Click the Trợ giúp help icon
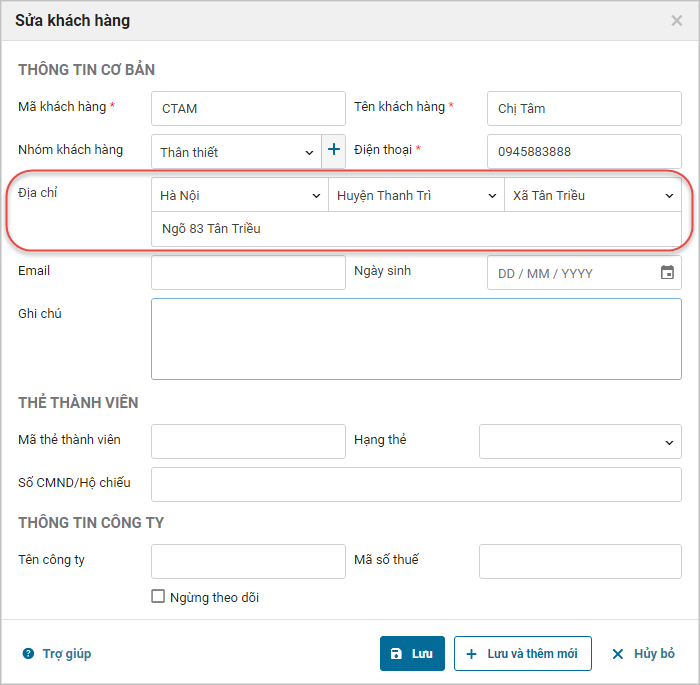 28,654
